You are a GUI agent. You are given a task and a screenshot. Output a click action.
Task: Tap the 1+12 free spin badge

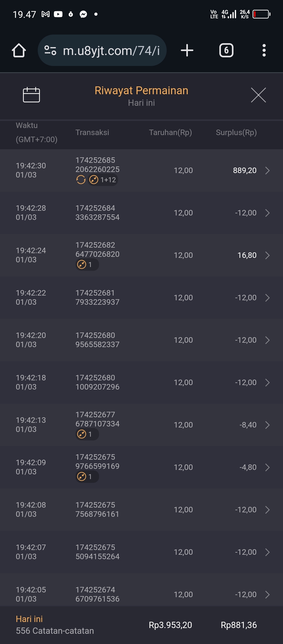103,180
